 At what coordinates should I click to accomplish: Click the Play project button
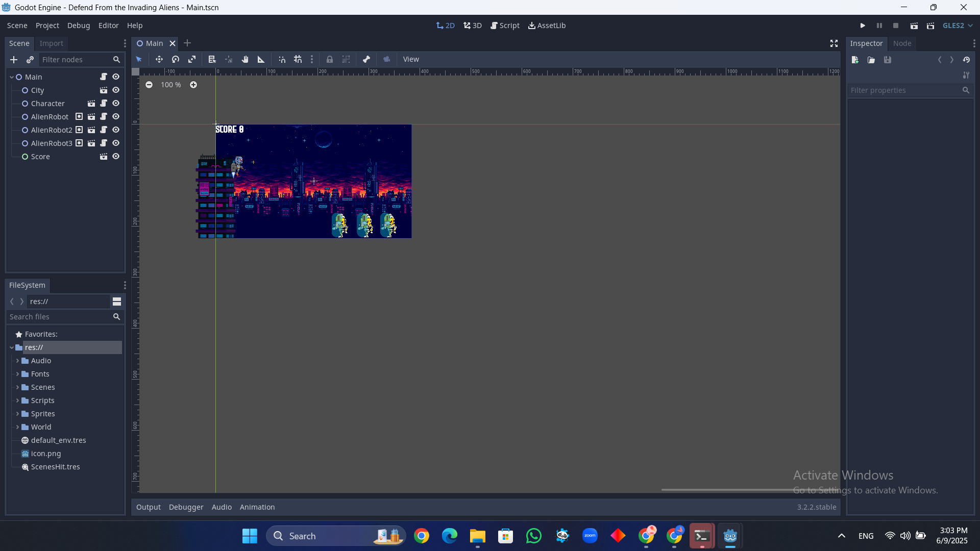[x=863, y=26]
